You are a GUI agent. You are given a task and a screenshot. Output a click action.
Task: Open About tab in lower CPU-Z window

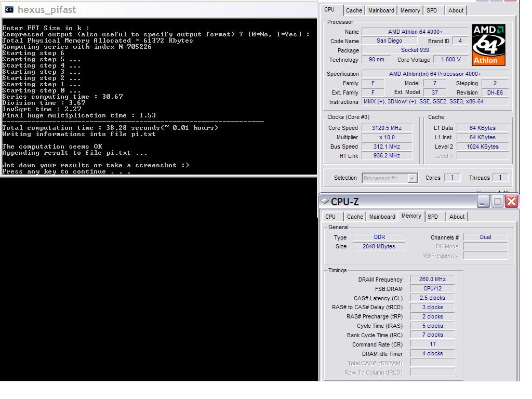click(457, 217)
